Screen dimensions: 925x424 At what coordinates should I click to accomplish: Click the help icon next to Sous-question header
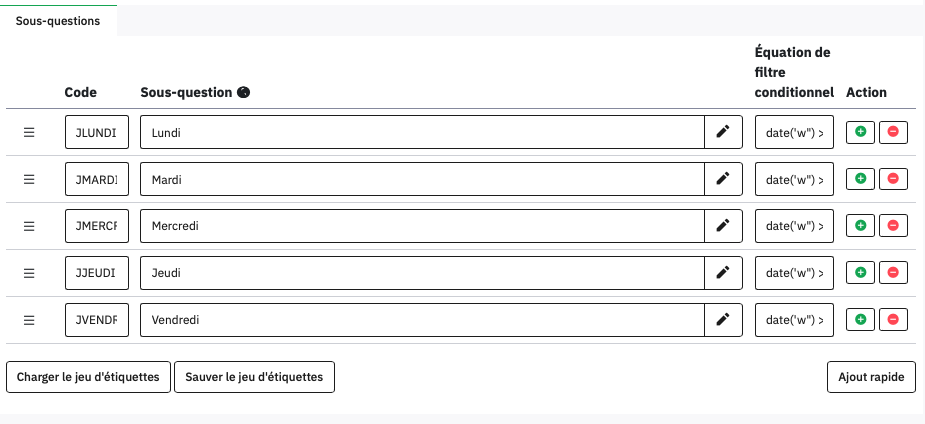click(243, 93)
